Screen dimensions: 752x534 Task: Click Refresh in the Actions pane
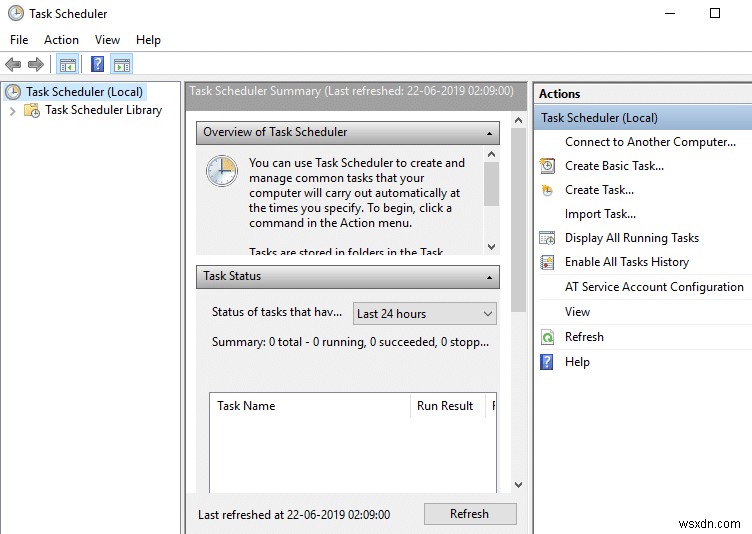(584, 337)
